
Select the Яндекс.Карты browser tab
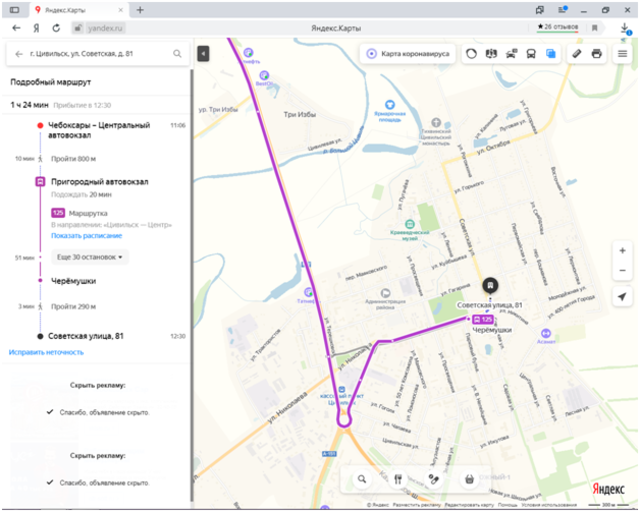80,9
